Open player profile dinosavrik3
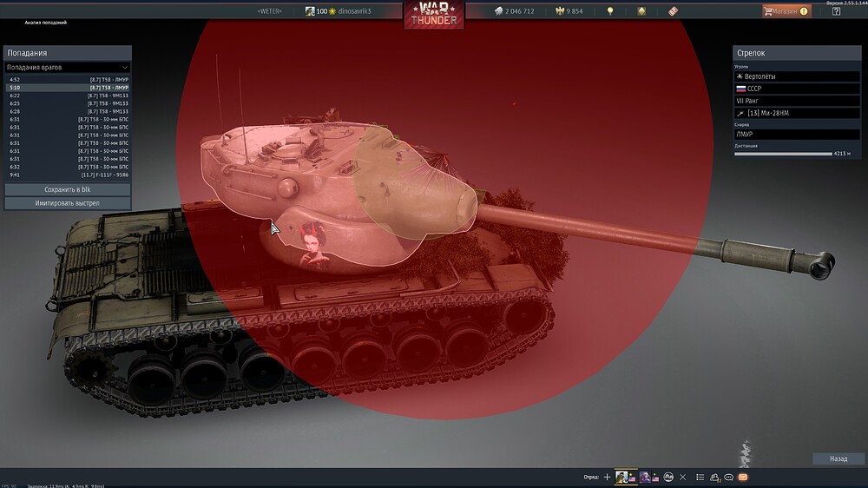 click(339, 11)
